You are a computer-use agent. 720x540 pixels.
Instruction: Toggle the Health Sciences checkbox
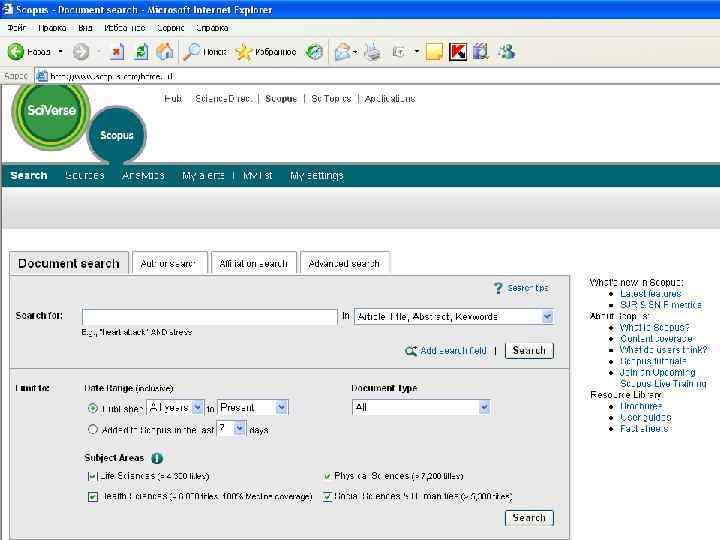93,497
